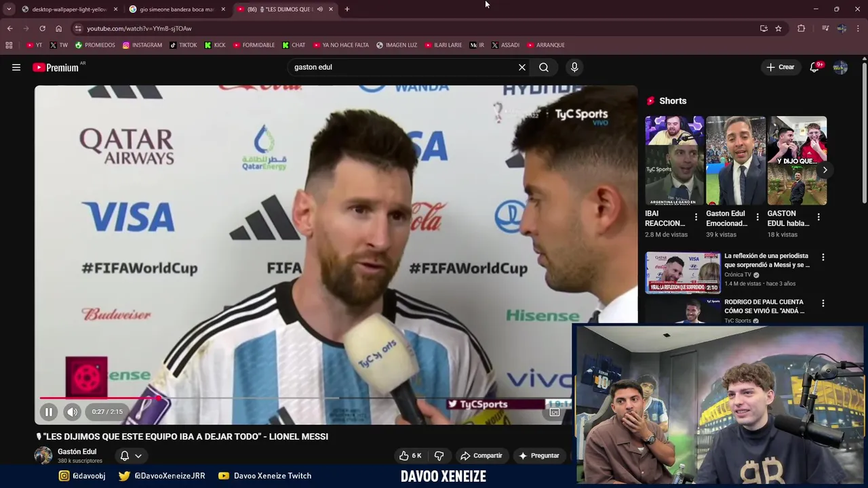Start voice search with the microphone
868x488 pixels.
(x=574, y=67)
